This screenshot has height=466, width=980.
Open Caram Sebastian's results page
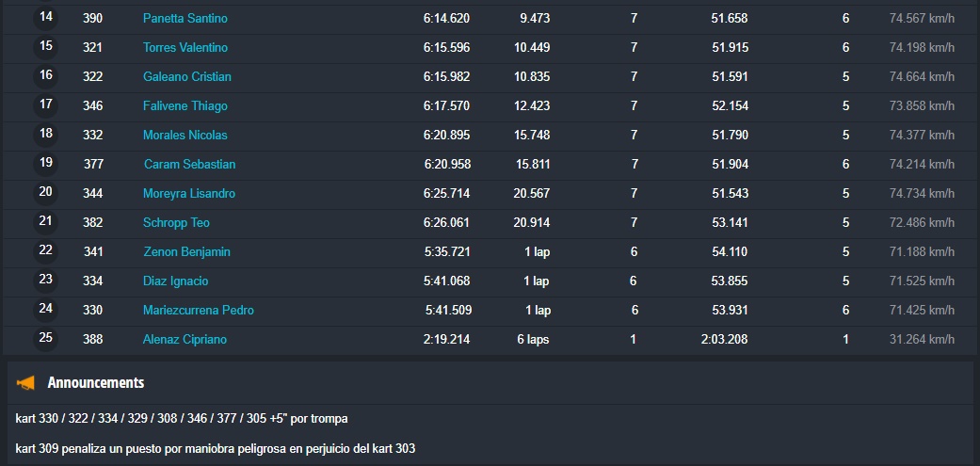[x=189, y=165]
